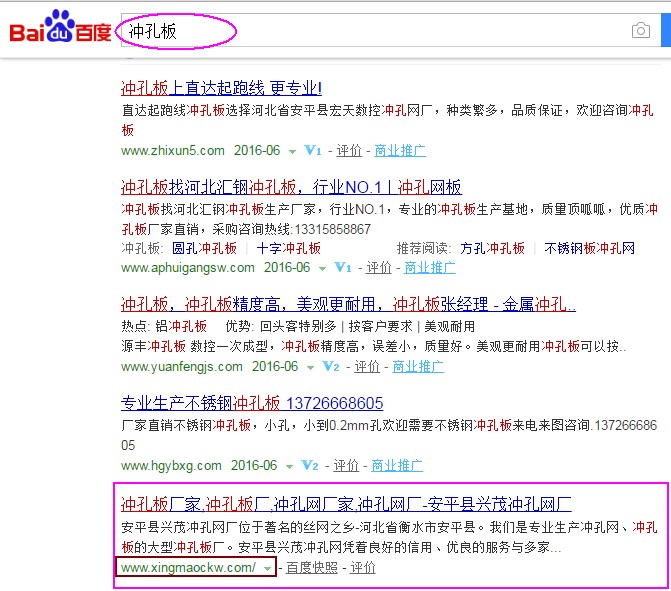The height and width of the screenshot is (591, 671).
Task: Click V2 credit badge of yuanfengjs.com result
Action: click(331, 367)
